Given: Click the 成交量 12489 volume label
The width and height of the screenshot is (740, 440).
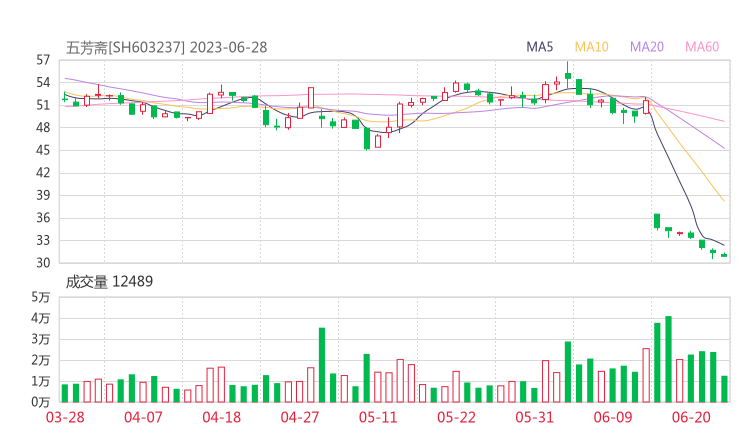Looking at the screenshot, I should pyautogui.click(x=109, y=282).
